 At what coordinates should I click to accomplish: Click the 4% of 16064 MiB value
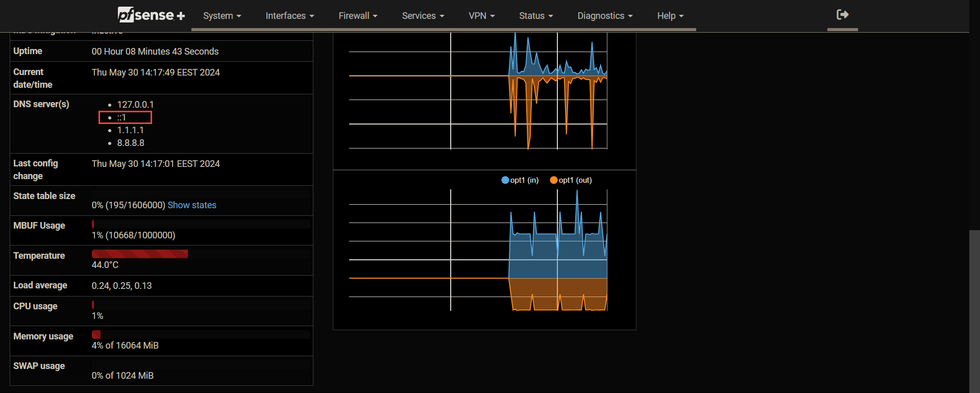pyautogui.click(x=125, y=346)
